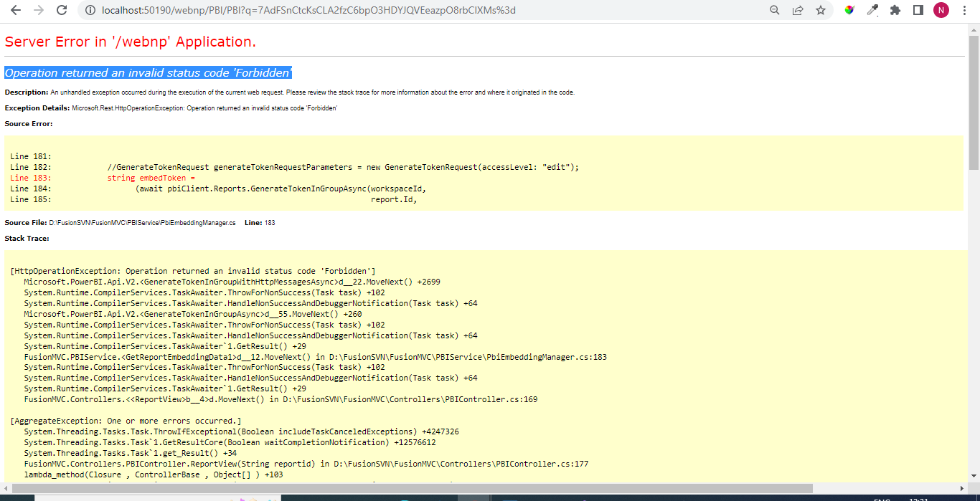This screenshot has width=980, height=501.
Task: Click "[HttpOperationException: Operation returned..." stack line
Action: (193, 271)
